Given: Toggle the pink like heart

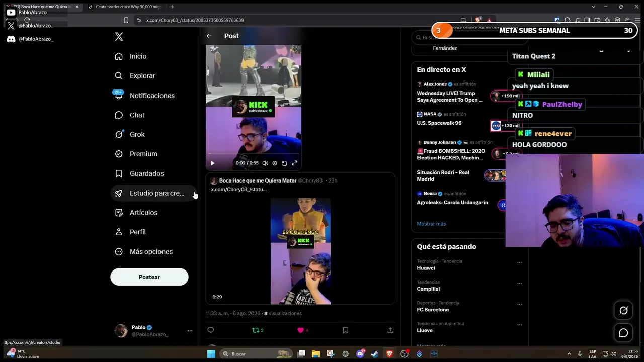Looking at the screenshot, I should [301, 330].
